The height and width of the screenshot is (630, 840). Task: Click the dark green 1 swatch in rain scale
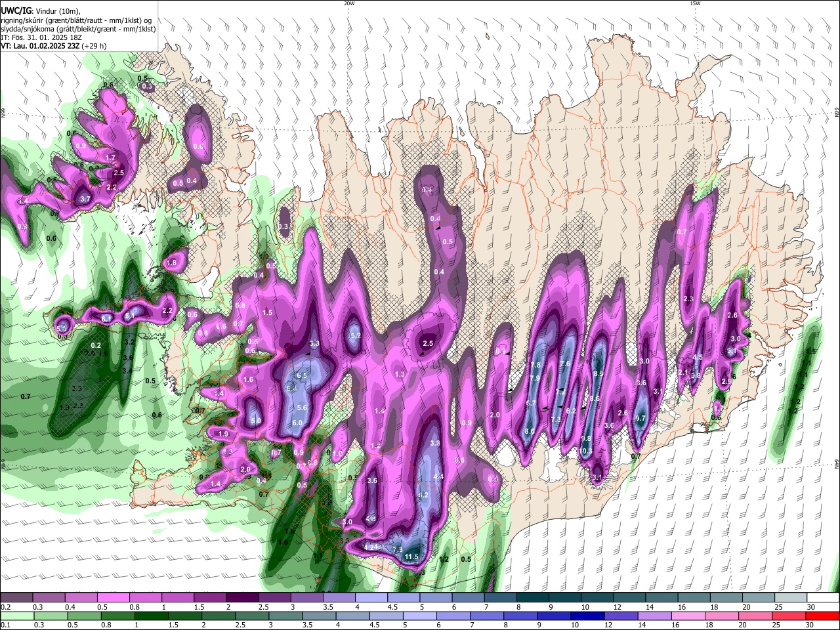(x=150, y=616)
